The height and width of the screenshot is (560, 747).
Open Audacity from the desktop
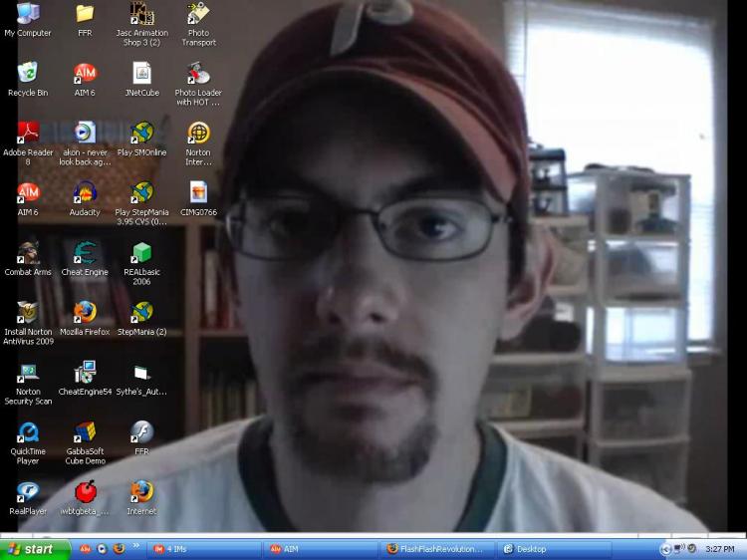85,192
